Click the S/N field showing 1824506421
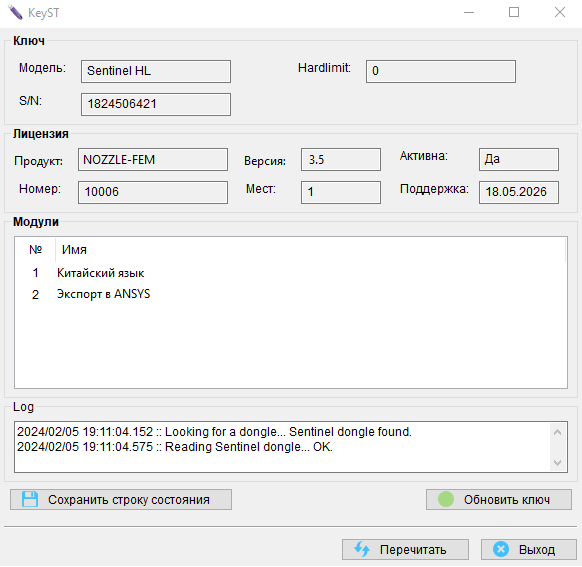The width and height of the screenshot is (582, 567). [156, 104]
